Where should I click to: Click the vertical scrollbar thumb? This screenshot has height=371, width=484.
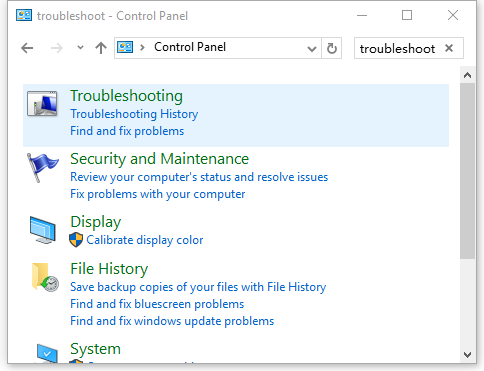467,171
